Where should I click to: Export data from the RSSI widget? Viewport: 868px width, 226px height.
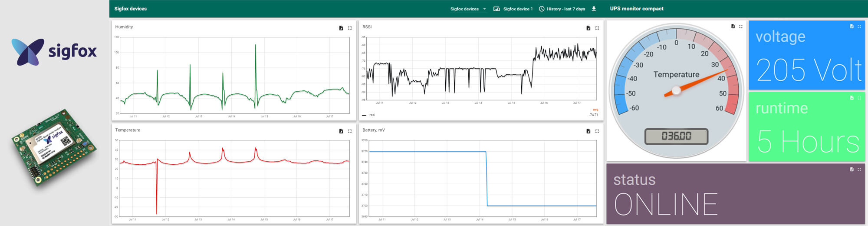pyautogui.click(x=588, y=28)
